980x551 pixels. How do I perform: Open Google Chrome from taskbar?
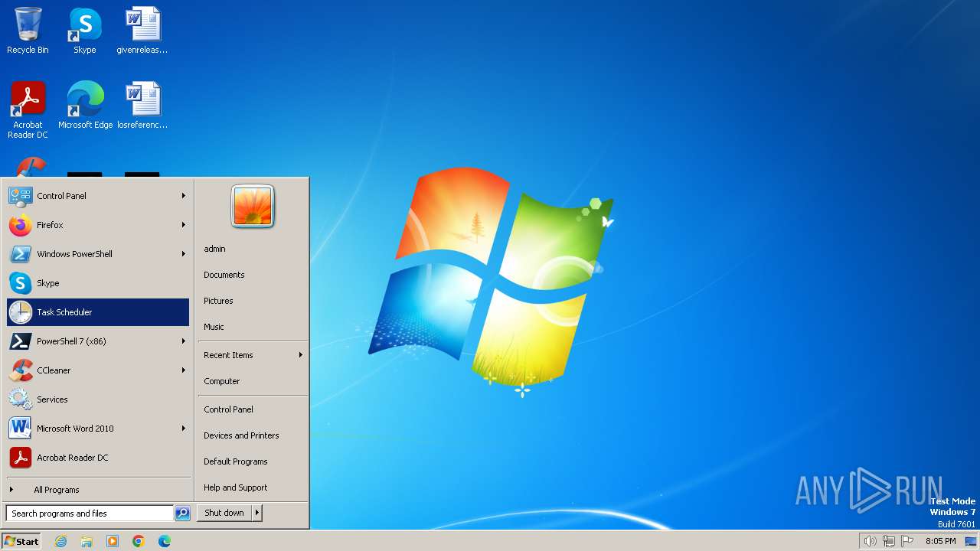pyautogui.click(x=139, y=541)
